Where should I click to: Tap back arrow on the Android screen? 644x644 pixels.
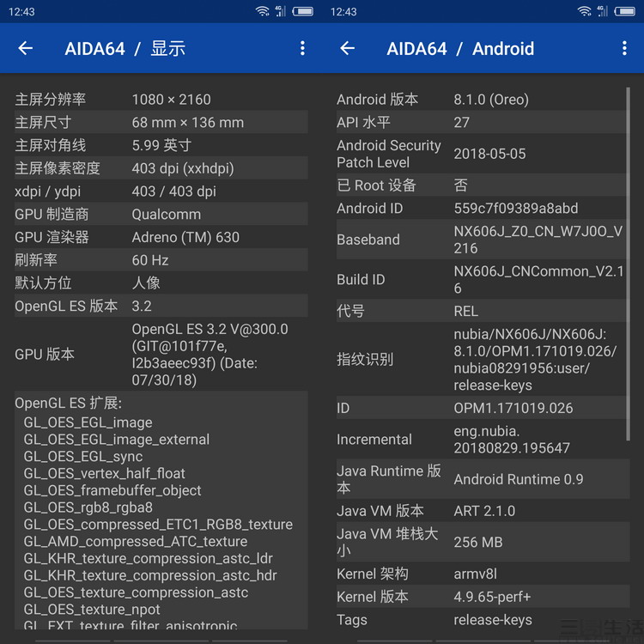pyautogui.click(x=348, y=49)
